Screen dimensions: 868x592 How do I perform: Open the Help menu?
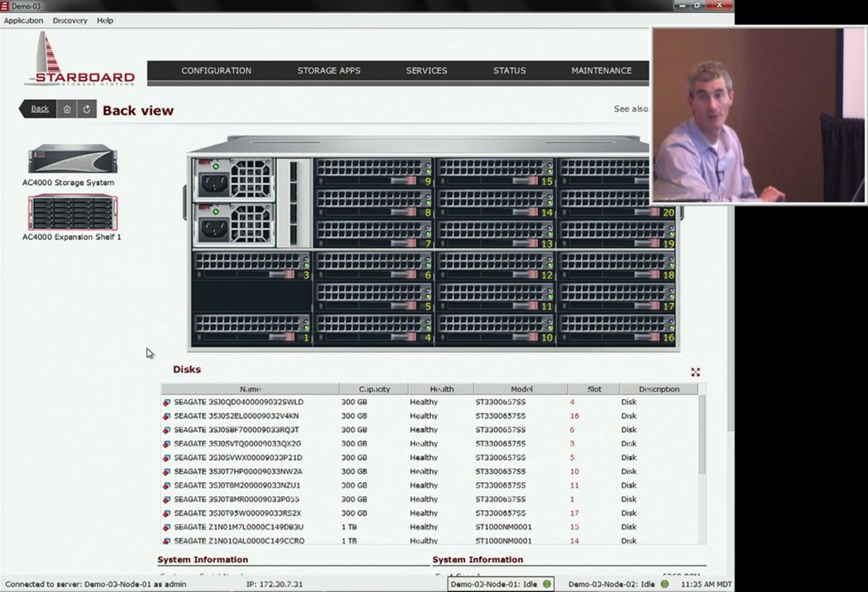105,21
